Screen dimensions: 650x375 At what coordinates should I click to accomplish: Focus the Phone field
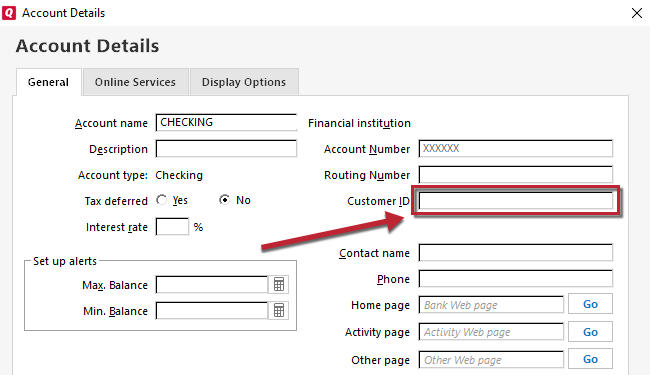pyautogui.click(x=516, y=278)
